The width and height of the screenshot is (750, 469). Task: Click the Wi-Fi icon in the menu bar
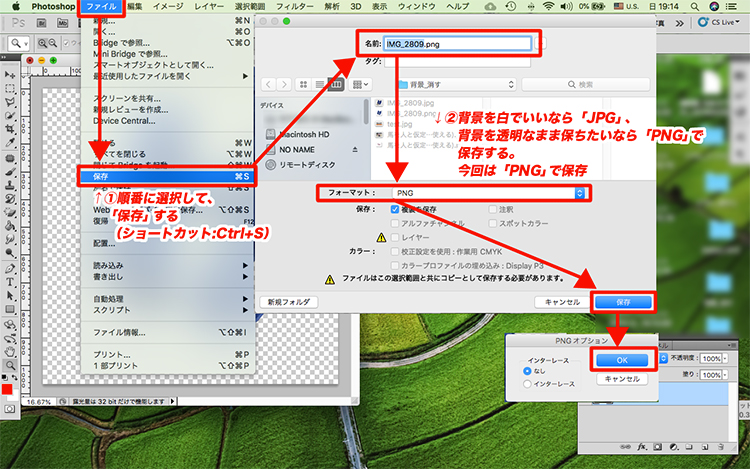tap(549, 6)
